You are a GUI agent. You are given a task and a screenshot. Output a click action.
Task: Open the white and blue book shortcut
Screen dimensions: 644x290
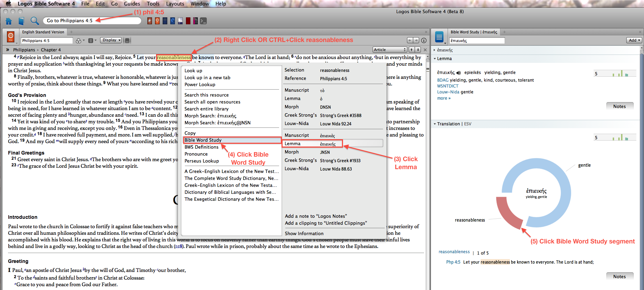[x=180, y=21]
